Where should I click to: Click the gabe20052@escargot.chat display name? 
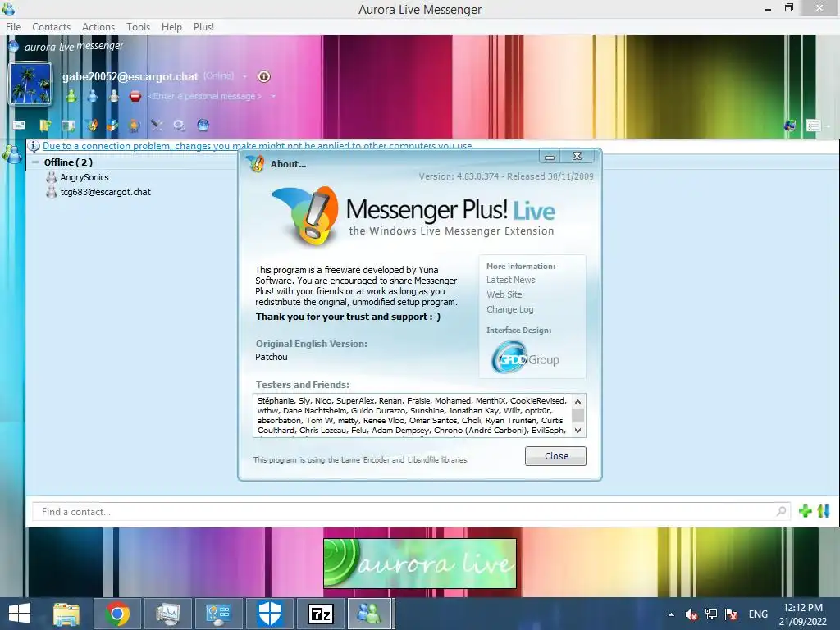coord(130,76)
